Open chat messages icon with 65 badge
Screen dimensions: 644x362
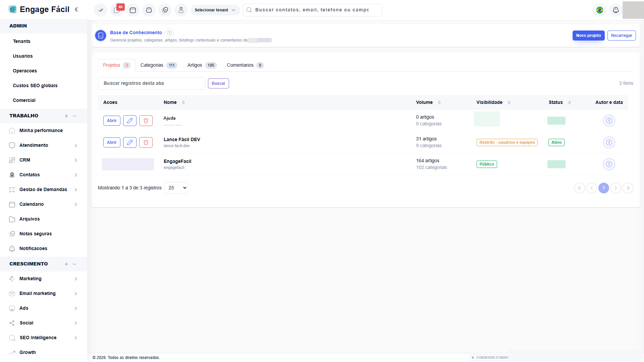click(x=117, y=10)
